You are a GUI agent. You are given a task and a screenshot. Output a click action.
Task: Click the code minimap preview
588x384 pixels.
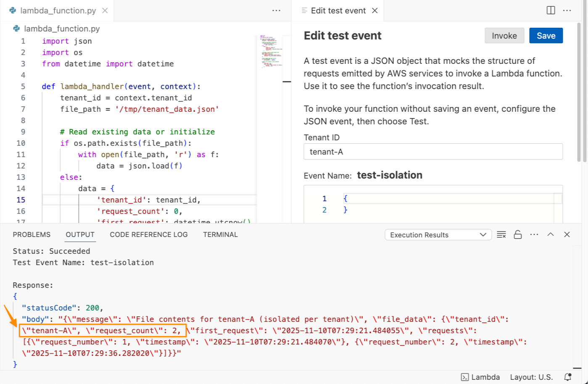pyautogui.click(x=269, y=53)
